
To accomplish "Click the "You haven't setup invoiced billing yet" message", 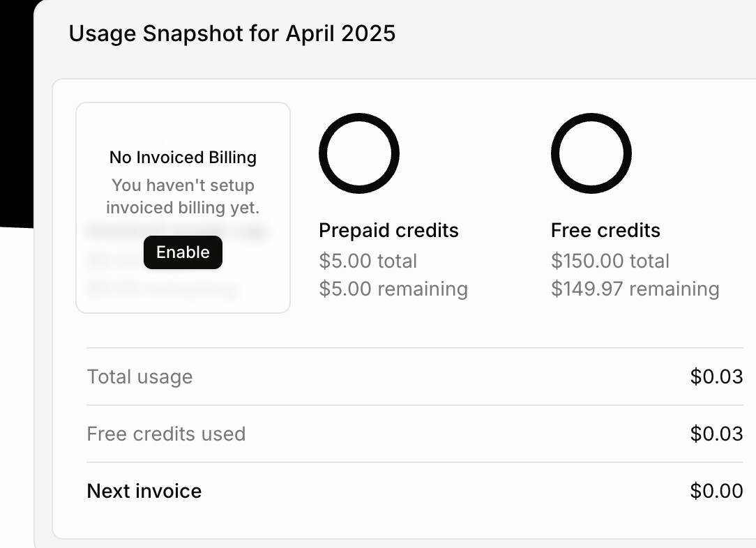I will [183, 197].
